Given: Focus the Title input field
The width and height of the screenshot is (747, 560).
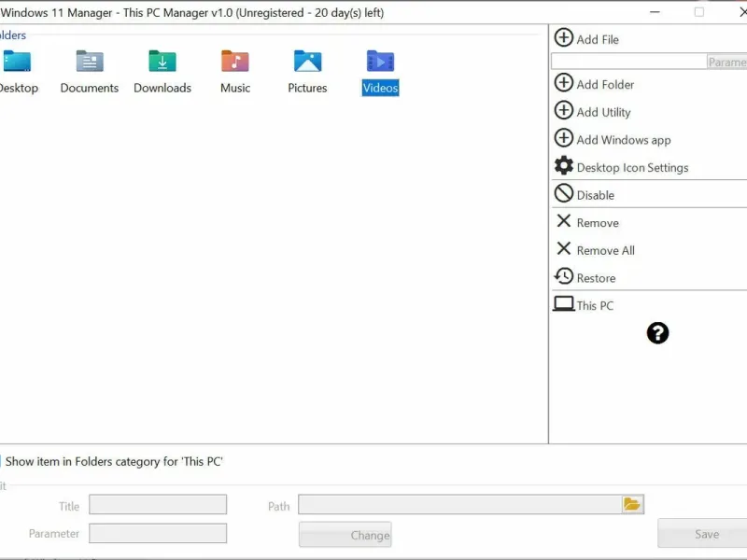Looking at the screenshot, I should click(158, 505).
